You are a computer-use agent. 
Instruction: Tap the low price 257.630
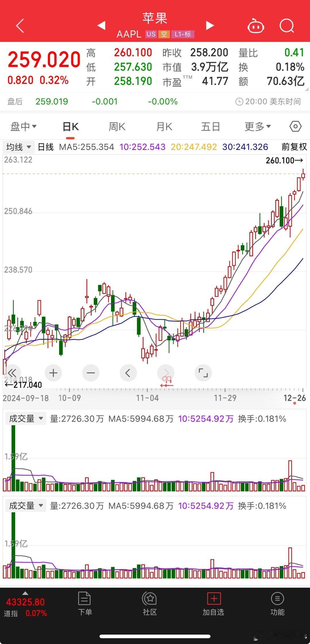[x=133, y=67]
